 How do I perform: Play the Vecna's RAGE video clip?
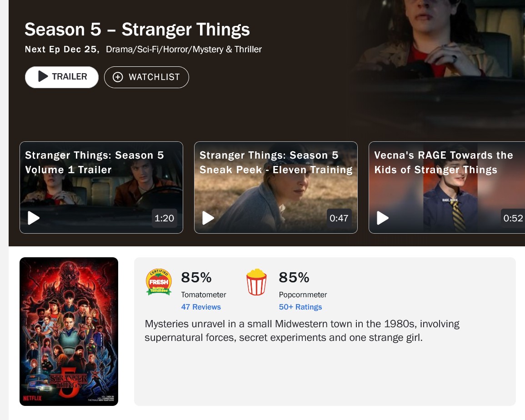[383, 218]
